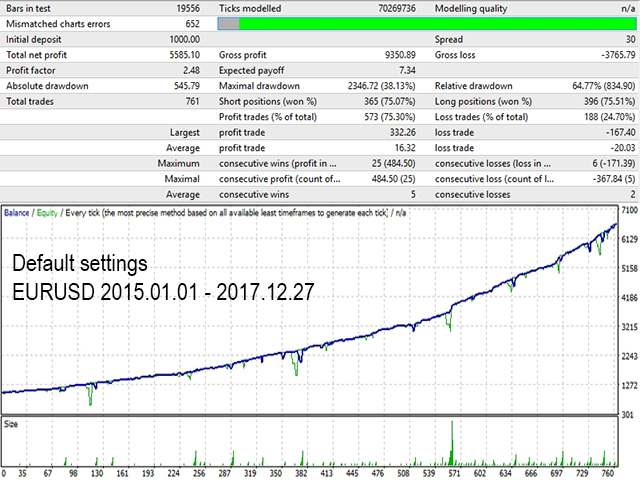Select the Expected payoff value 7.34

[407, 70]
